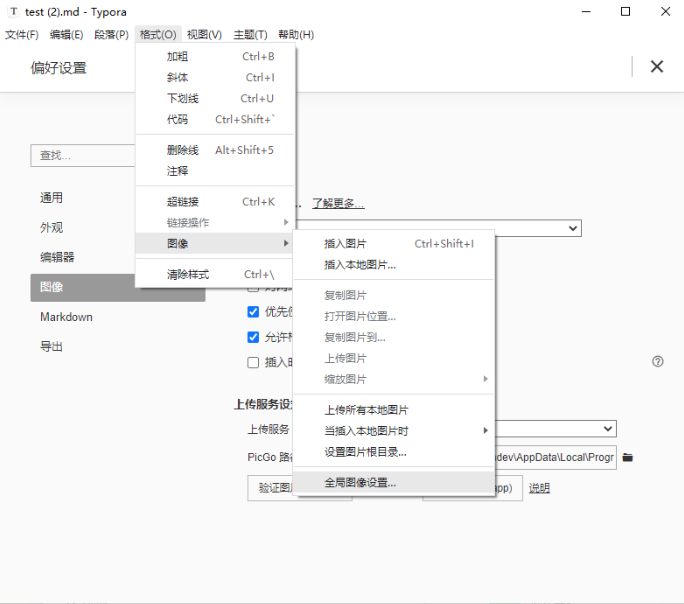Expand the 图像 submenu entry
Screen dimensions: 684x604
pos(215,243)
